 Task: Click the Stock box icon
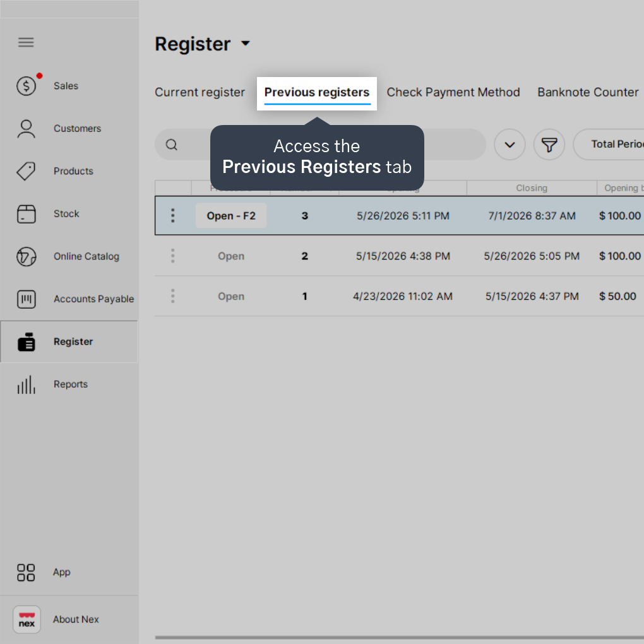tap(27, 214)
